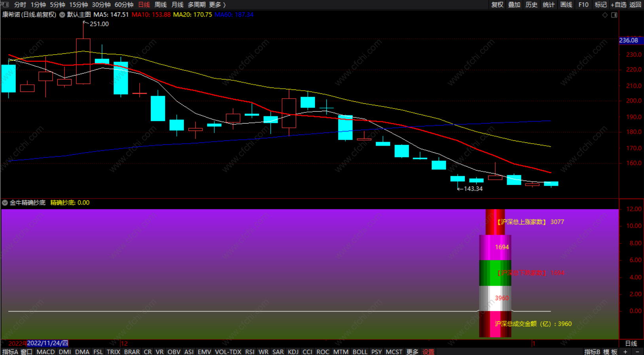
Task: Switch sub-chart to PSY indicator
Action: pyautogui.click(x=377, y=351)
